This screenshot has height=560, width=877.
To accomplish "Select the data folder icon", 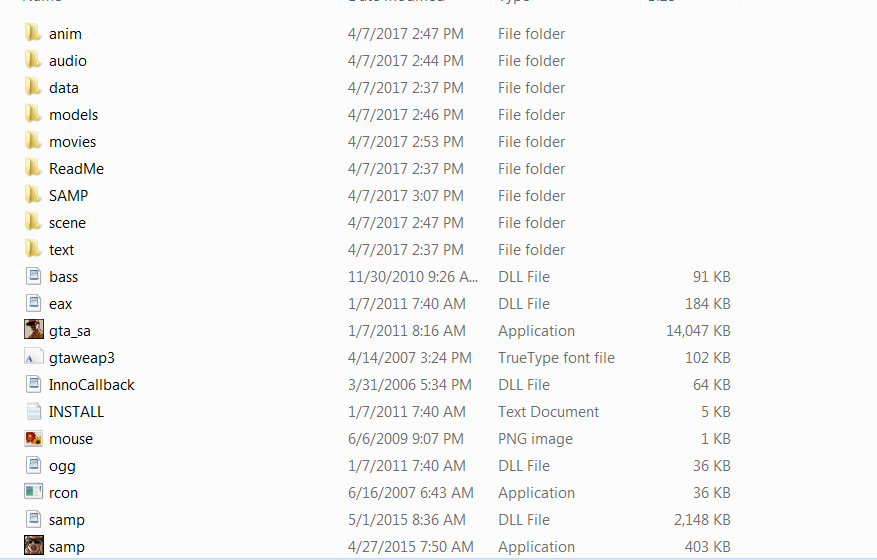I will pyautogui.click(x=33, y=87).
